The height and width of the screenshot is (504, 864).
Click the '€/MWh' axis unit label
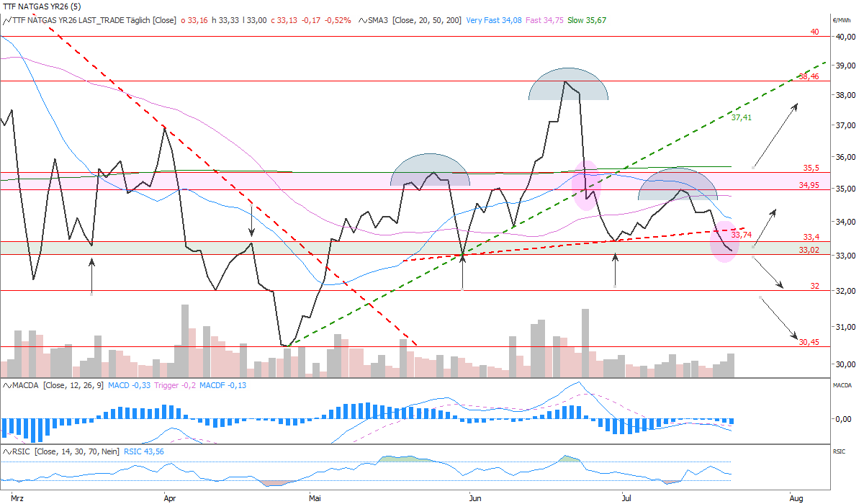click(x=842, y=20)
